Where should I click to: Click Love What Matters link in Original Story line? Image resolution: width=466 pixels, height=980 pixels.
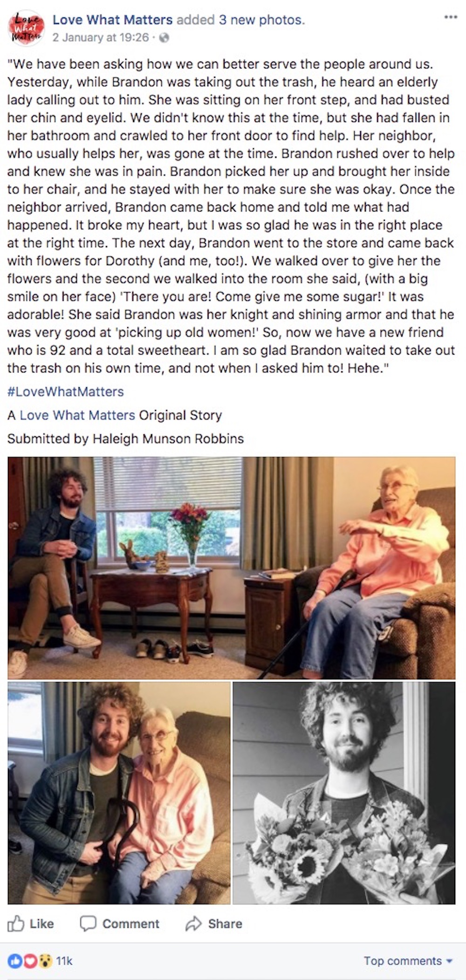[77, 415]
